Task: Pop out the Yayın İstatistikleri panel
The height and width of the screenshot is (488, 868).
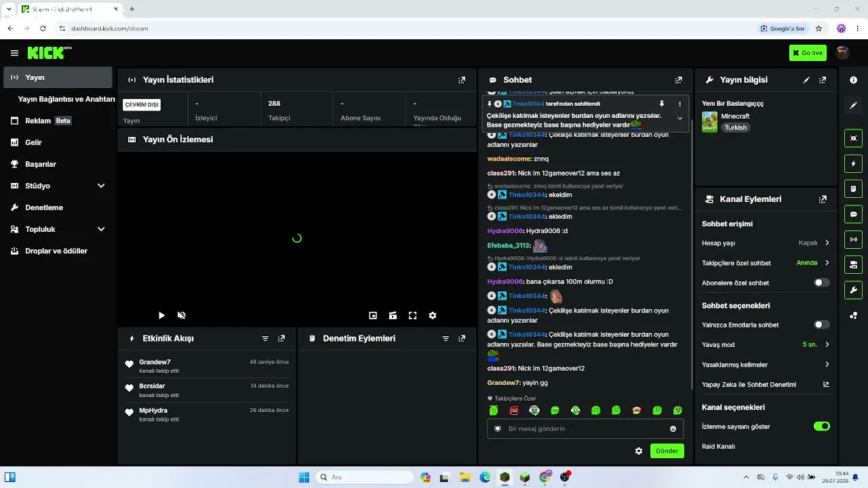Action: click(x=462, y=80)
